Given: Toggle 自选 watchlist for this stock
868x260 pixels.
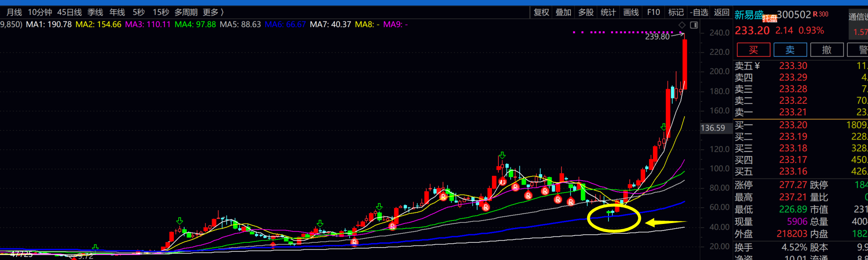Looking at the screenshot, I should click(x=699, y=12).
